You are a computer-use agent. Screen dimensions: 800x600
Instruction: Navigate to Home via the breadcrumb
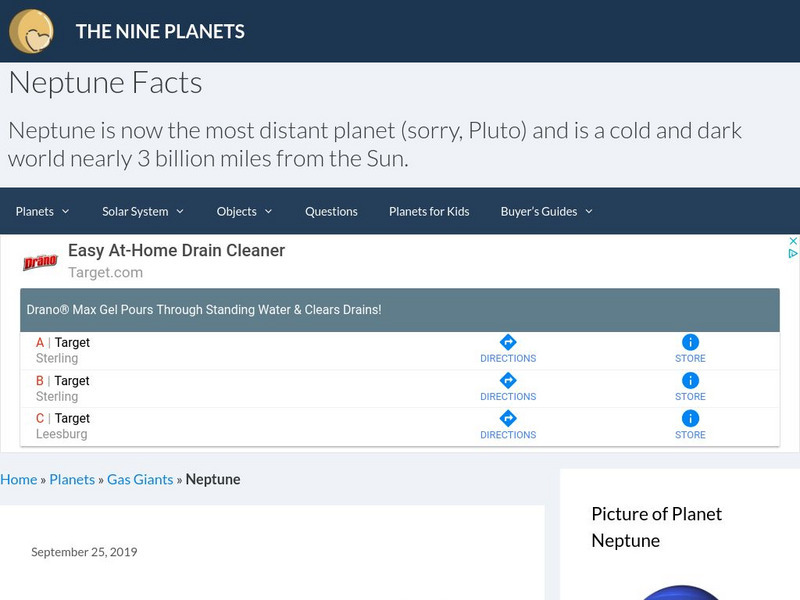tap(19, 479)
